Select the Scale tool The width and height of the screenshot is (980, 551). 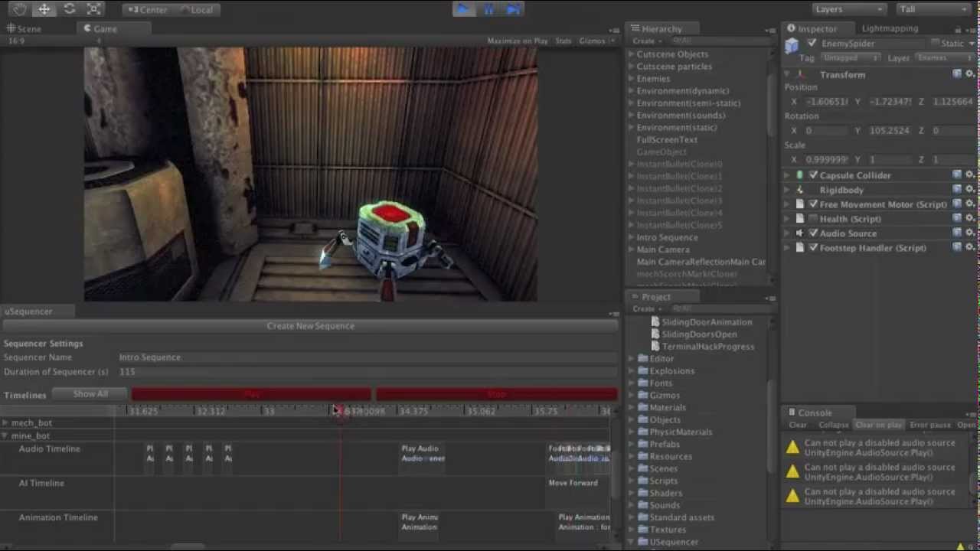coord(93,8)
